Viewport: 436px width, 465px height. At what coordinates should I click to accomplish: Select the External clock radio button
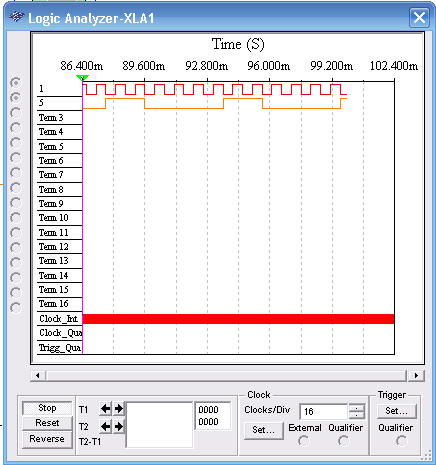(x=304, y=441)
